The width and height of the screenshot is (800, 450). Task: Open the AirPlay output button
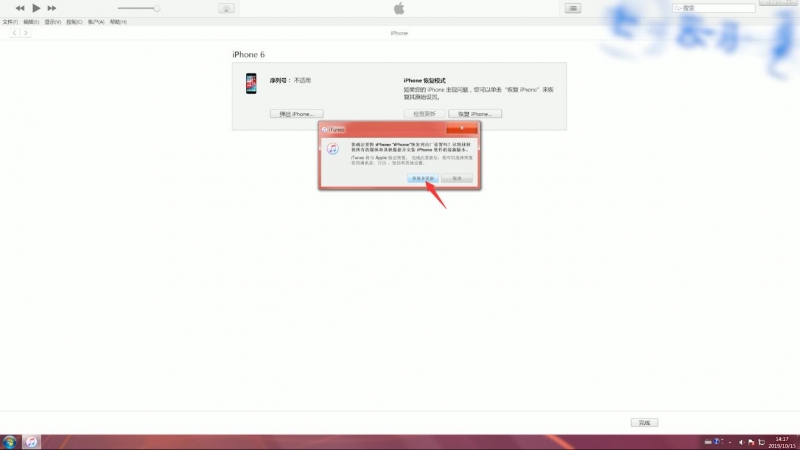pos(226,9)
